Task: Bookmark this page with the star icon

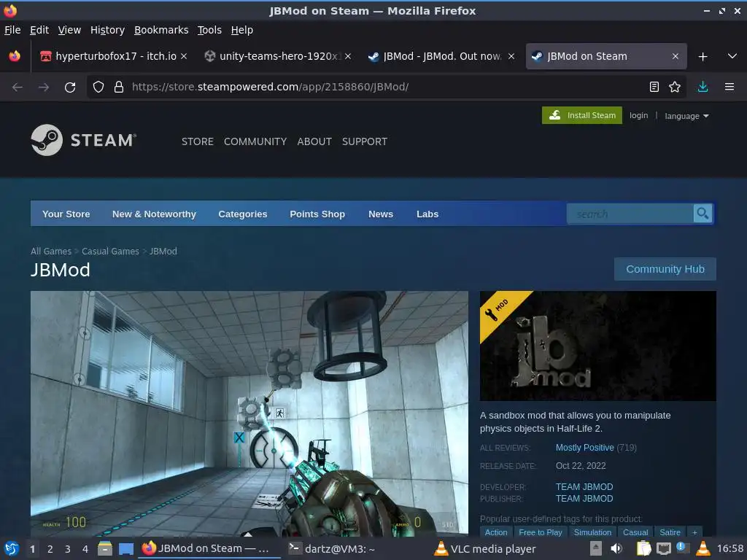Action: [675, 87]
